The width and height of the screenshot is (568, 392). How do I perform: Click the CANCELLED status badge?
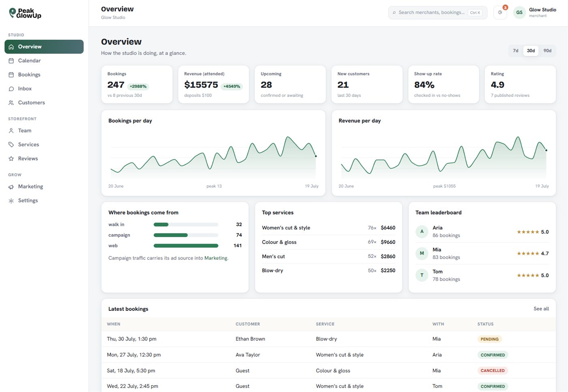pos(493,371)
